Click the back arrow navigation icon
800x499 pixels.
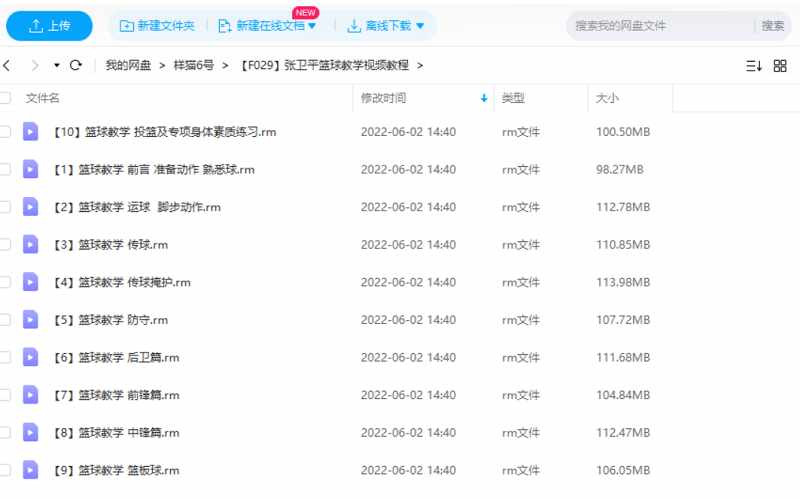[x=7, y=65]
